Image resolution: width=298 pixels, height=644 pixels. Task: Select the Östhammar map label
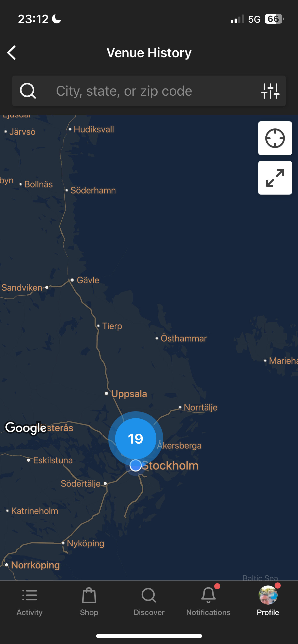(x=184, y=338)
